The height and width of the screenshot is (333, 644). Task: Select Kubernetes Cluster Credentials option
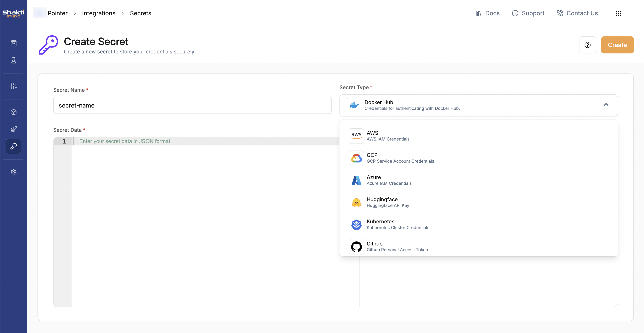point(479,224)
